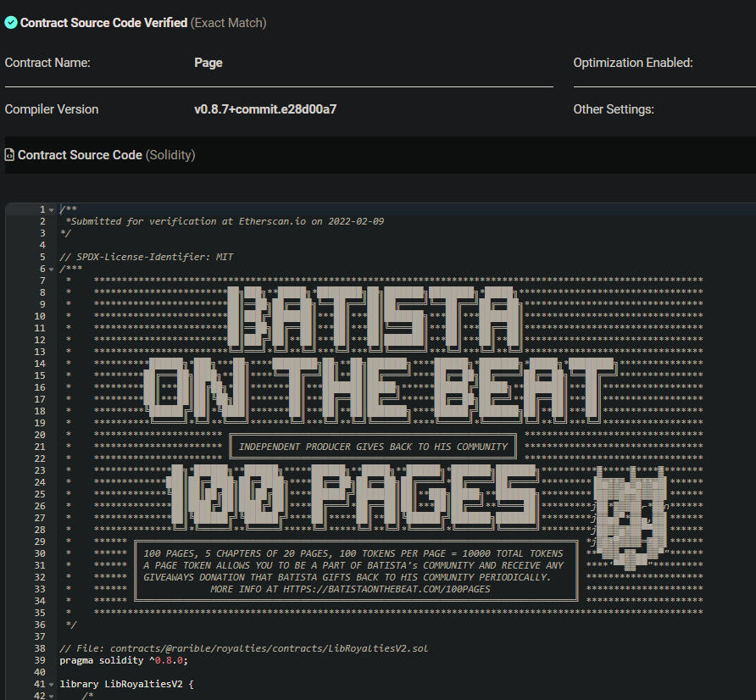Click the 'A PAGE TOKEN ALLOWS YOU' line
Viewport: 756px width, 700px height.
point(353,565)
